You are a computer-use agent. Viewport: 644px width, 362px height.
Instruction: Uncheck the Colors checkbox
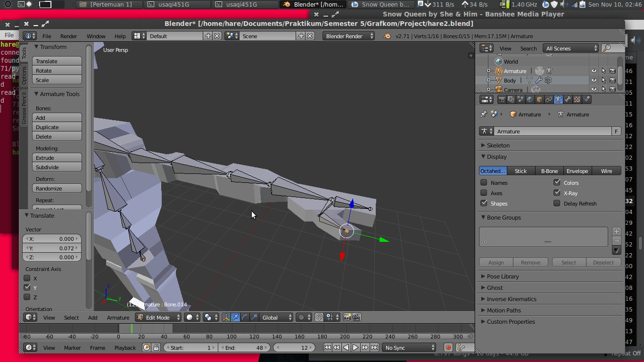557,182
